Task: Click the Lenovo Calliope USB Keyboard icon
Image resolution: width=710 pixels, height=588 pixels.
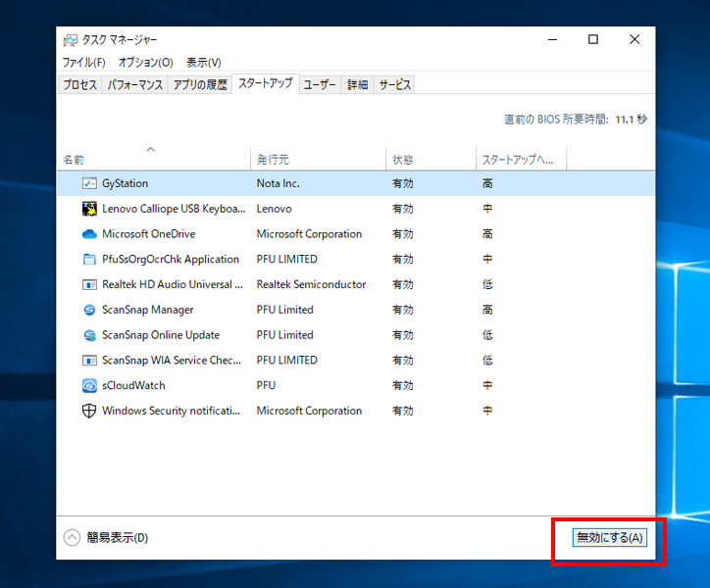Action: pos(89,209)
